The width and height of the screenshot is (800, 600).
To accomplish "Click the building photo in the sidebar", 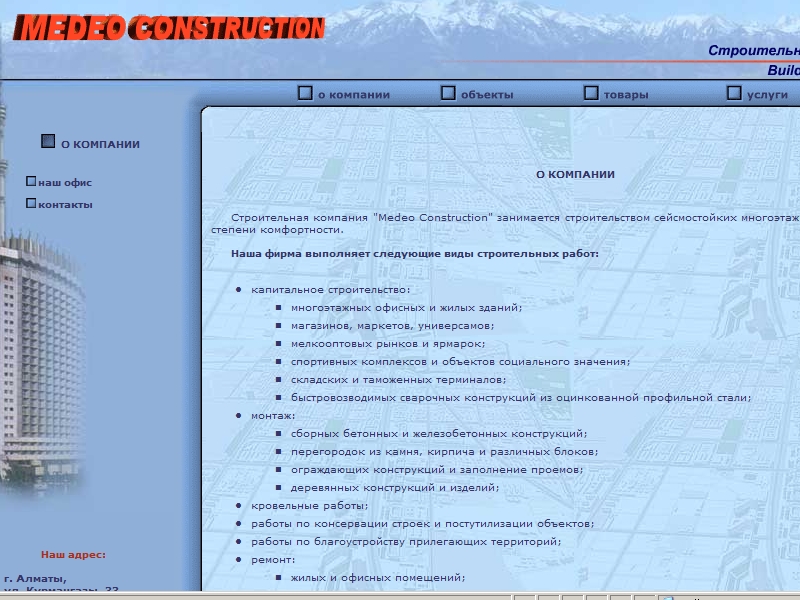I will [41, 362].
